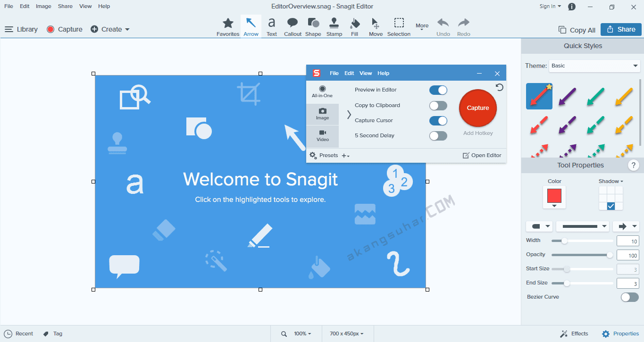The height and width of the screenshot is (342, 644).
Task: Open the File menu in Snagit Editor
Action: point(8,6)
